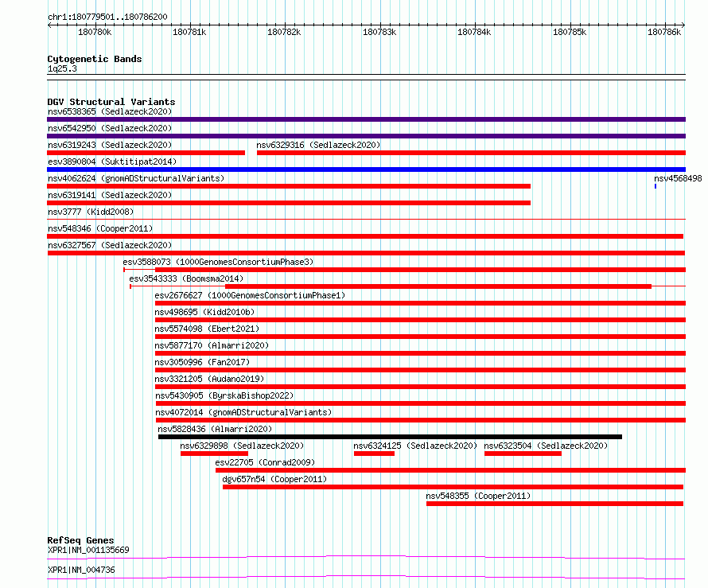Viewport: 708px width, 588px height.
Task: Click the RefSeq Genes track title
Action: pyautogui.click(x=80, y=540)
